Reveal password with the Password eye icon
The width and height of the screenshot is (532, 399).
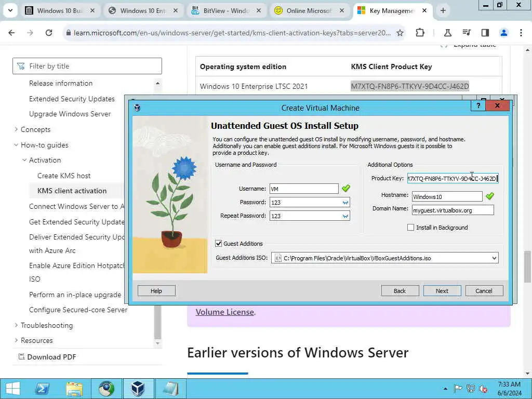tap(345, 203)
